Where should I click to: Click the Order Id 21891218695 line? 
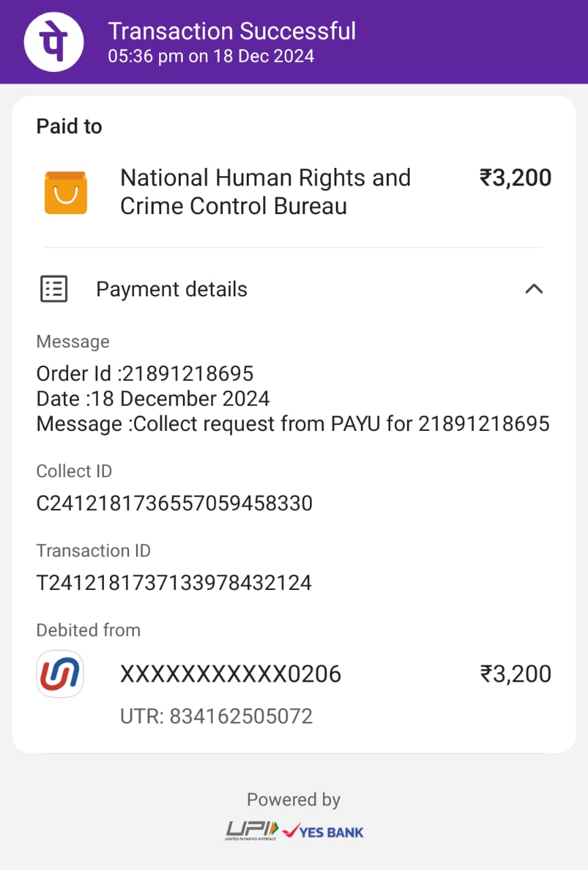pyautogui.click(x=145, y=373)
